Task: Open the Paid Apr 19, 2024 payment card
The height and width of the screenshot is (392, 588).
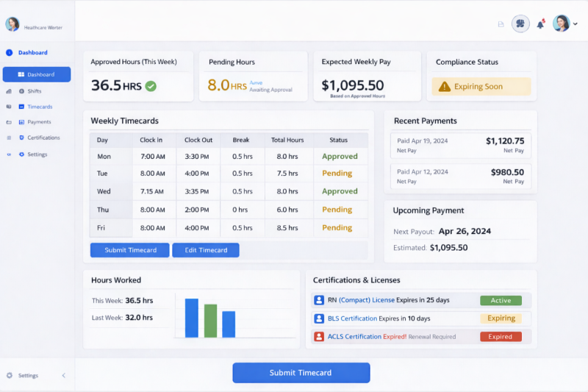Action: [461, 145]
